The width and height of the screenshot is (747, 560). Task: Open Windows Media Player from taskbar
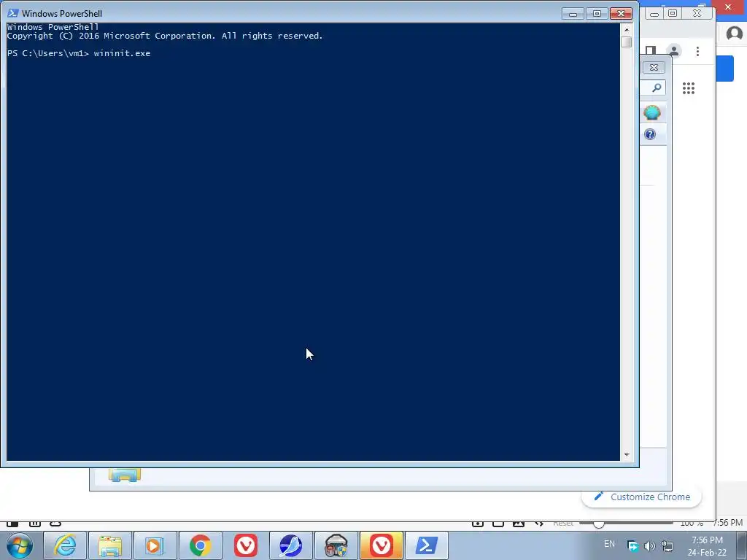pyautogui.click(x=155, y=545)
